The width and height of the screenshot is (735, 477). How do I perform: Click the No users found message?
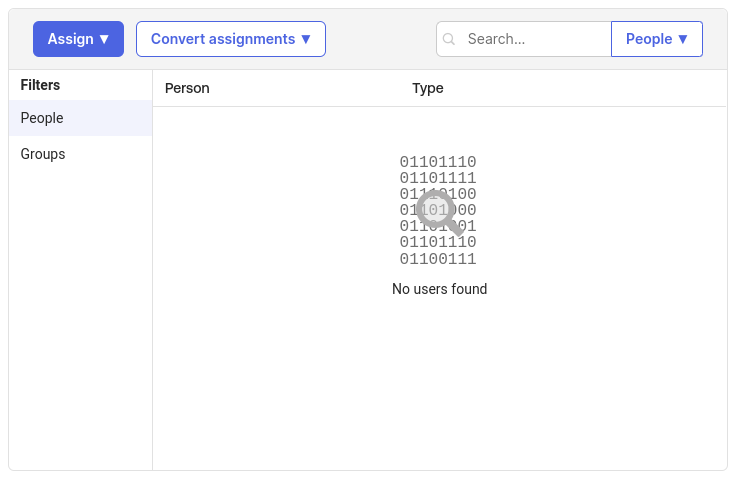coord(439,289)
